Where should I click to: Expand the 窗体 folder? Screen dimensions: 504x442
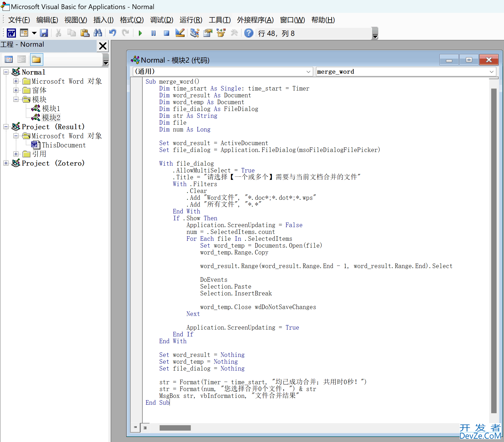(16, 90)
